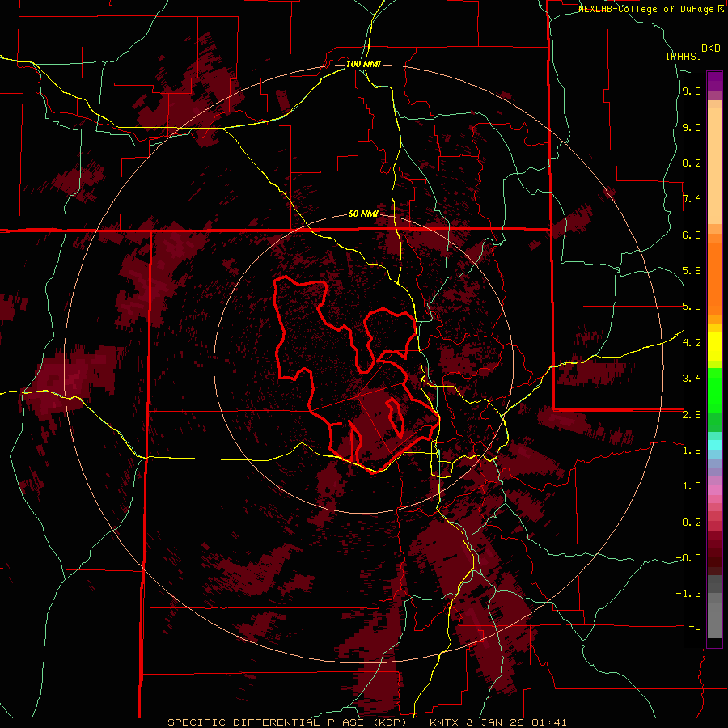Select the 8.2 scale value
The width and height of the screenshot is (728, 728).
[692, 163]
